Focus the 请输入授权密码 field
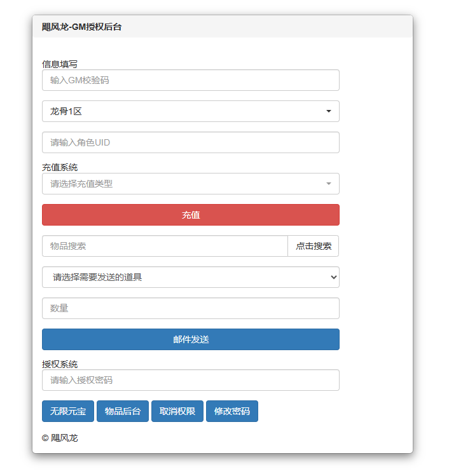This screenshot has height=476, width=449. 191,380
